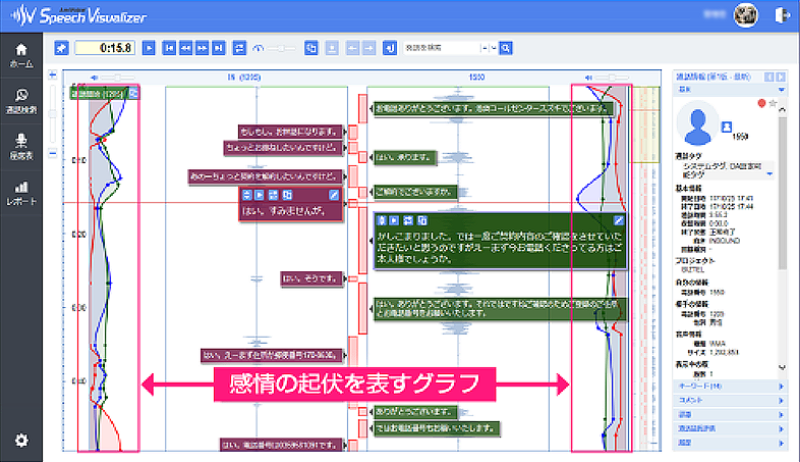This screenshot has height=462, width=800.
Task: Open settings via the gear icon
Action: click(x=21, y=440)
